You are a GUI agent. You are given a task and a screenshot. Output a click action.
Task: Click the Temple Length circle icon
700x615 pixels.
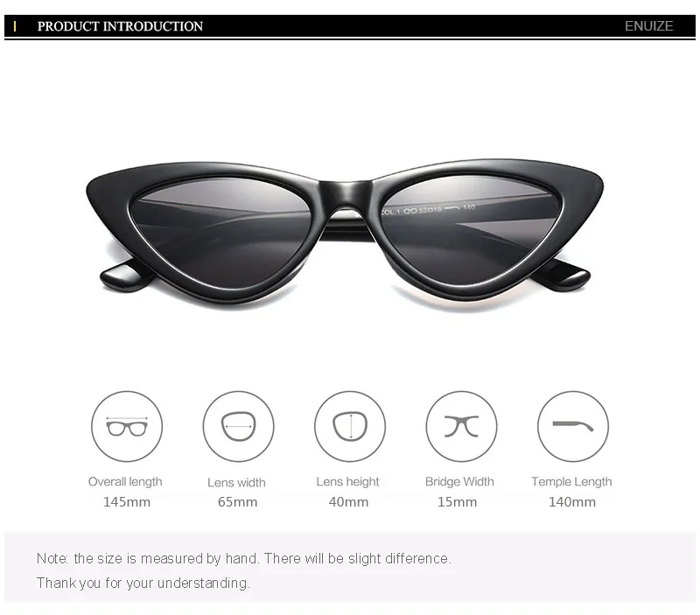(x=573, y=427)
